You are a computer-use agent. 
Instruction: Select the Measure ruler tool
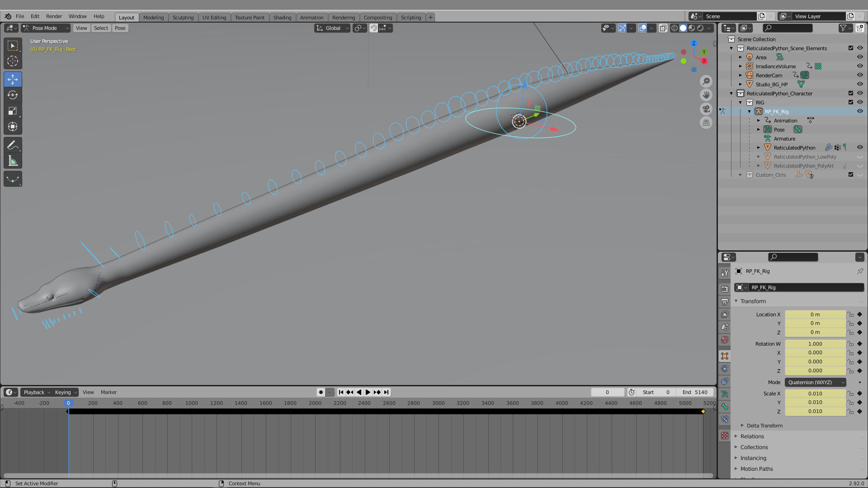(13, 161)
